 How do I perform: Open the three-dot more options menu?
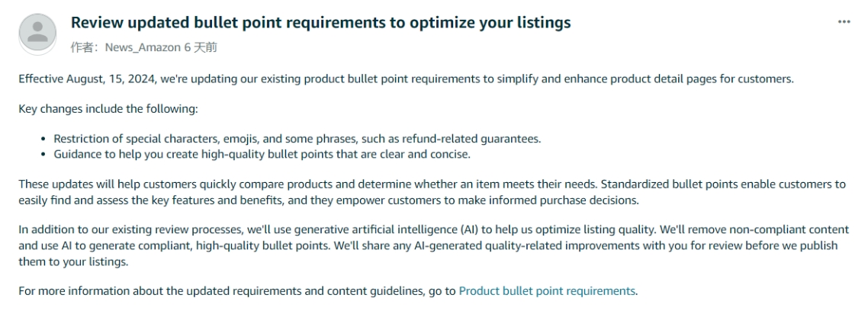tap(844, 22)
